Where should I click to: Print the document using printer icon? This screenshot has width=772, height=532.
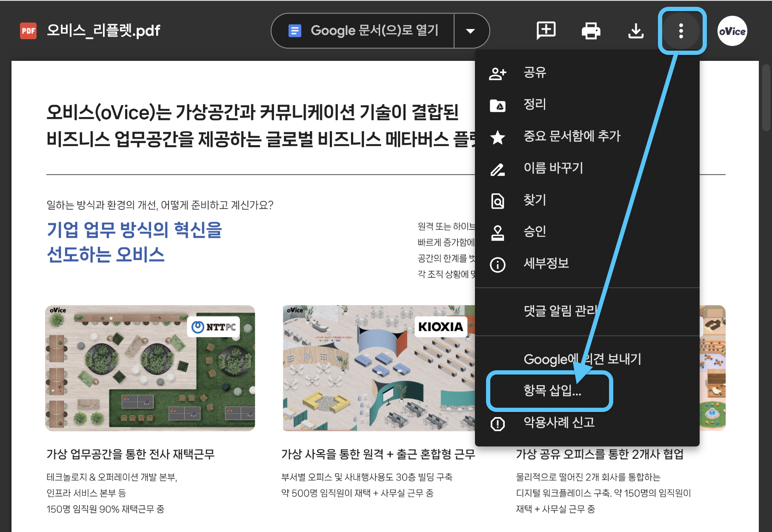(x=591, y=31)
